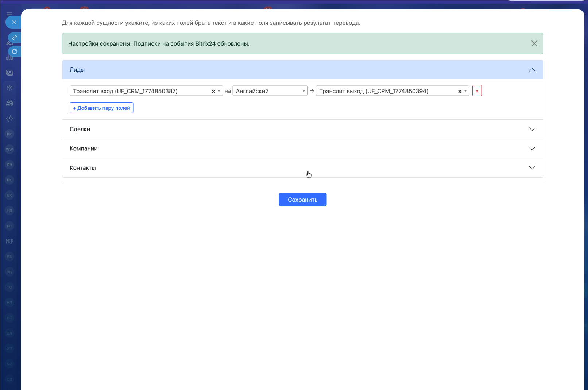Clear the Транслит выход selection with its x
The width and height of the screenshot is (588, 390).
460,92
